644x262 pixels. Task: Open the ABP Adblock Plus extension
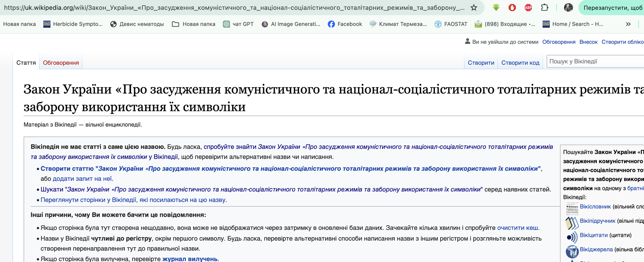pos(528,8)
